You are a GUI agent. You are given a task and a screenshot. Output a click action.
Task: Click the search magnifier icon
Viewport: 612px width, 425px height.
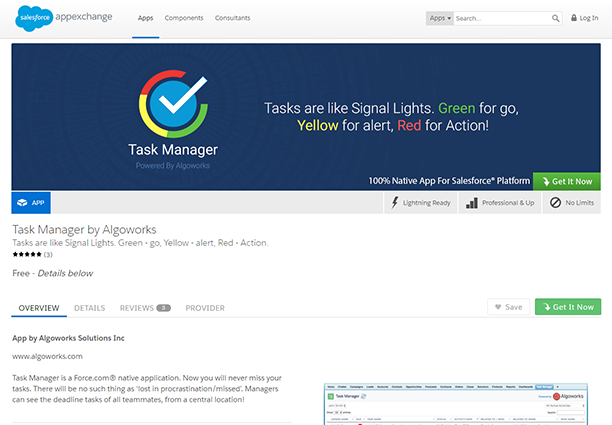pyautogui.click(x=555, y=18)
